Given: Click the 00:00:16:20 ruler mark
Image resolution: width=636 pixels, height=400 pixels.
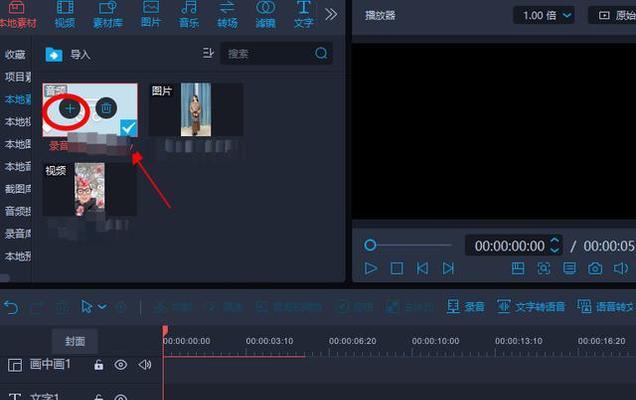Looking at the screenshot, I should (602, 341).
